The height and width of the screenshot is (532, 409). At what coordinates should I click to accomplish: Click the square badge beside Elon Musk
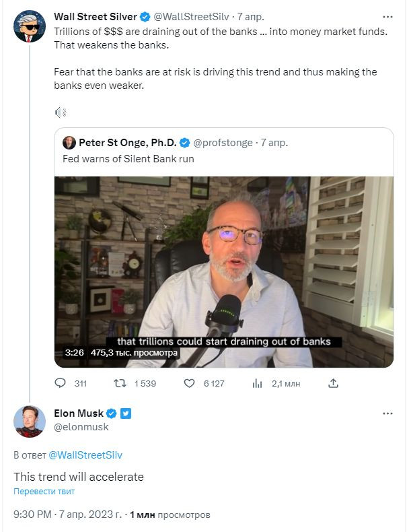coord(125,413)
